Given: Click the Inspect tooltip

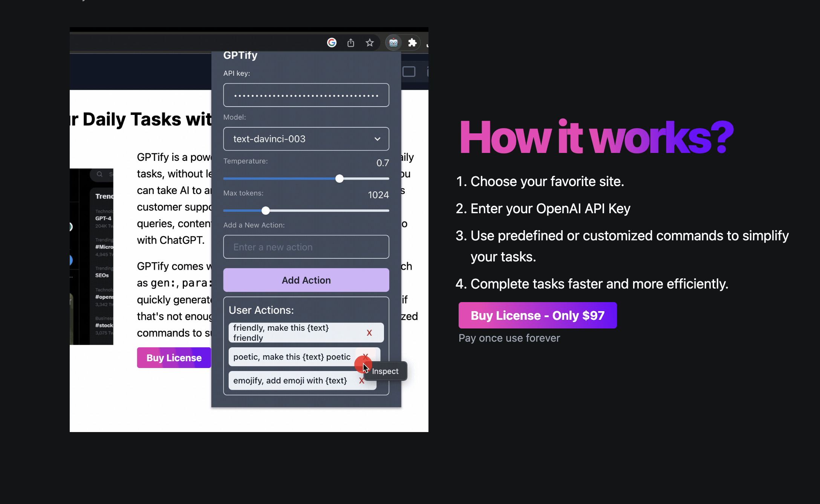Looking at the screenshot, I should (385, 371).
